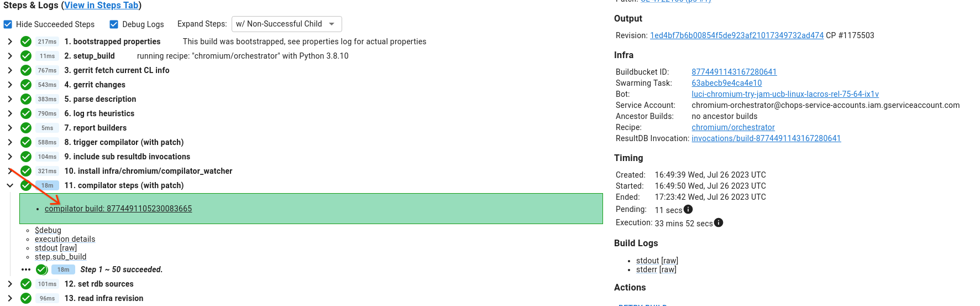Click the 18m duration badge of step 11
The image size is (980, 306).
tap(48, 185)
